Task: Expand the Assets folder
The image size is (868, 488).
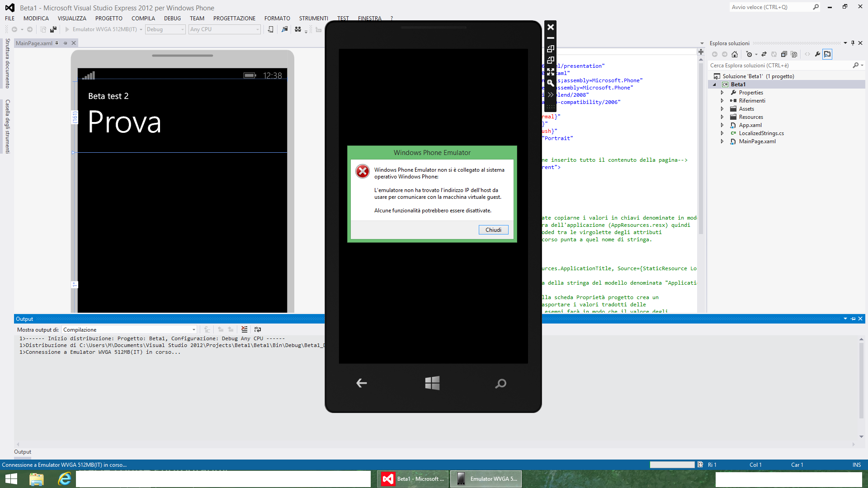Action: 722,109
